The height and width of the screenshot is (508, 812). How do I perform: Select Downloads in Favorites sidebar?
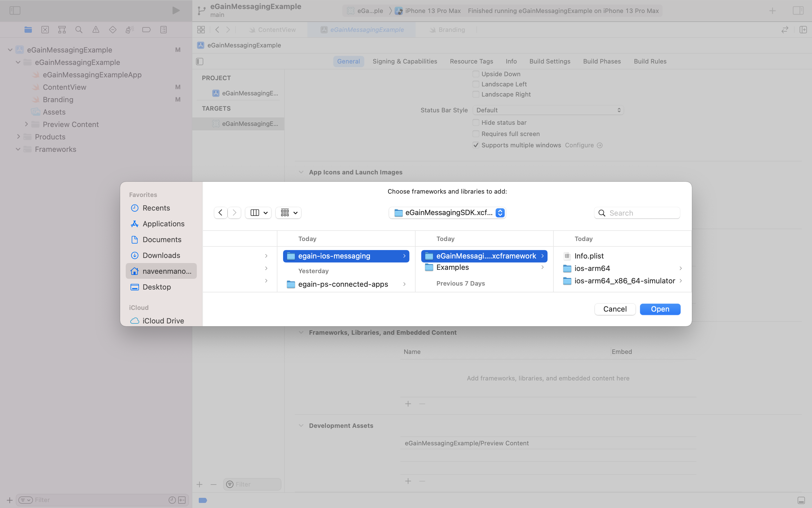pyautogui.click(x=161, y=255)
